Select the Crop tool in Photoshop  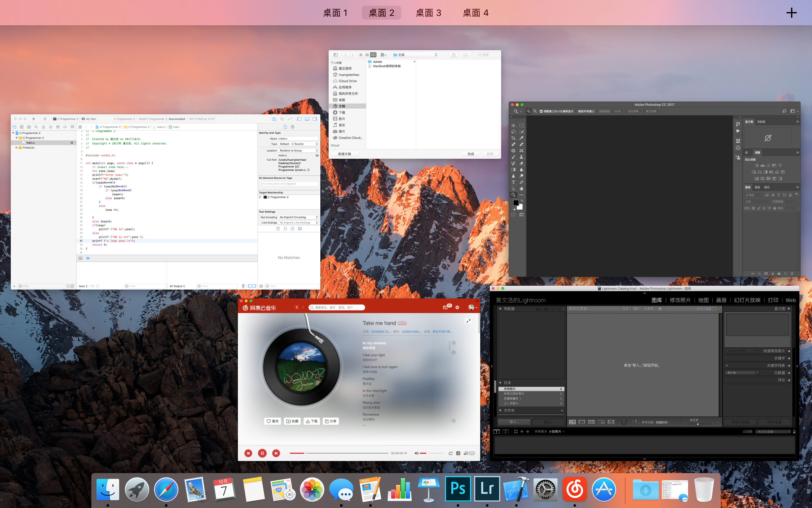click(514, 138)
